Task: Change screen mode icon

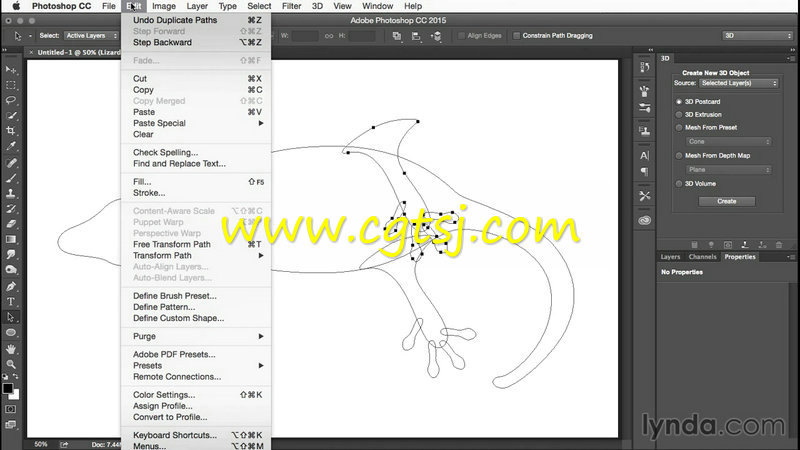Action: tap(11, 424)
